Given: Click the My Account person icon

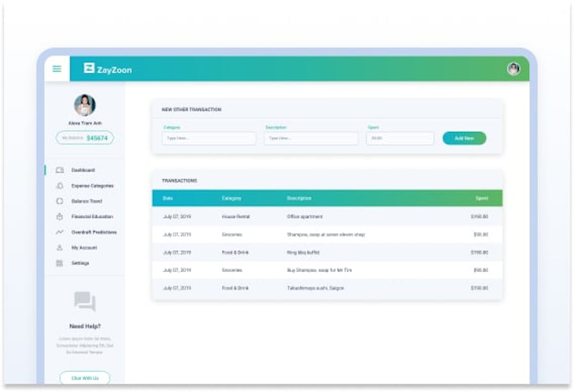Looking at the screenshot, I should 60,248.
